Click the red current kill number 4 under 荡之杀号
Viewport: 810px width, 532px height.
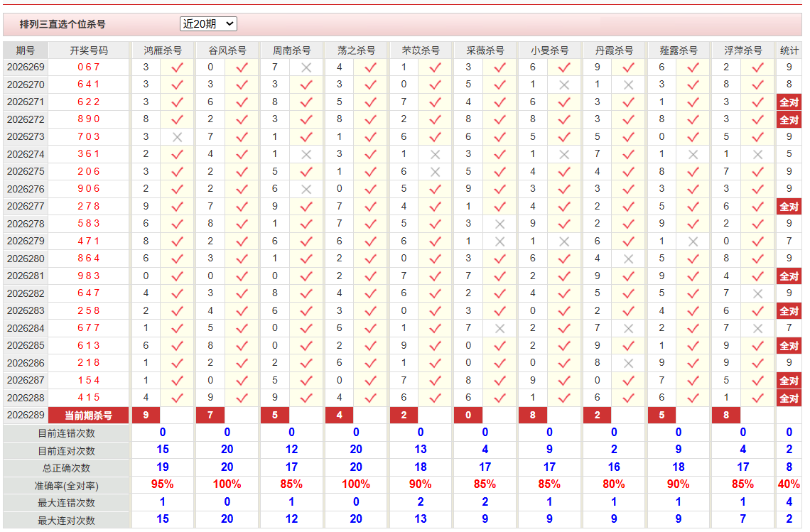(x=340, y=416)
